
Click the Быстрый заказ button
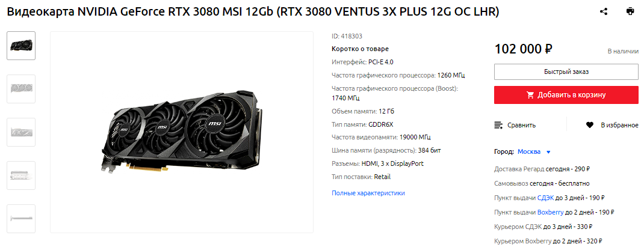[x=566, y=72]
